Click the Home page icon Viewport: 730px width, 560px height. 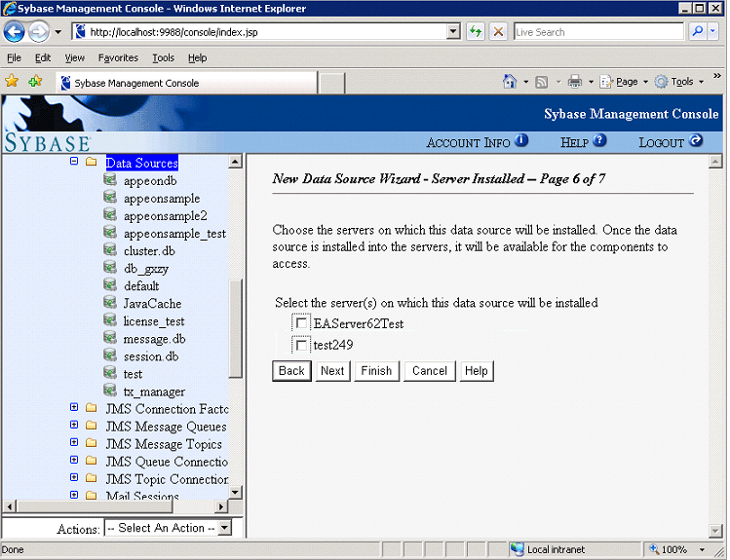510,82
